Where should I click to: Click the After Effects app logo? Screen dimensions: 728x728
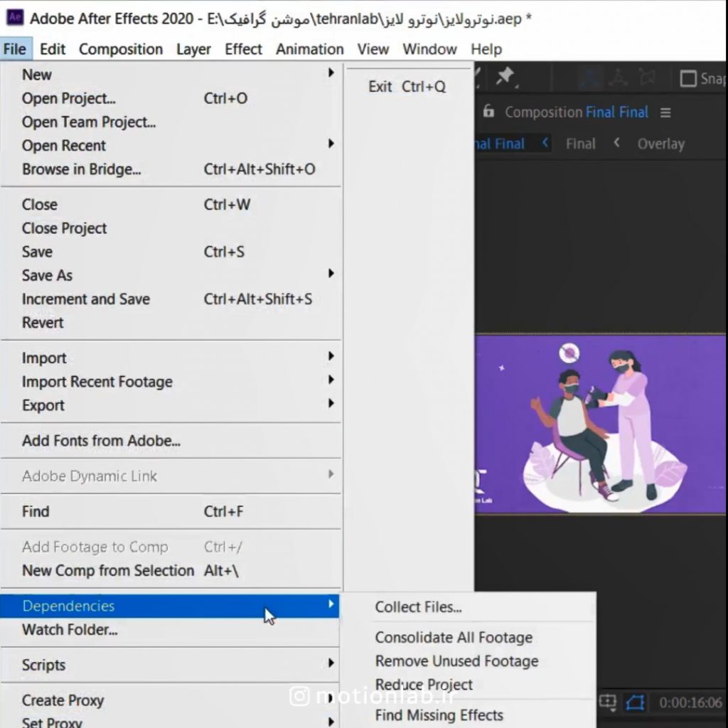[x=14, y=18]
